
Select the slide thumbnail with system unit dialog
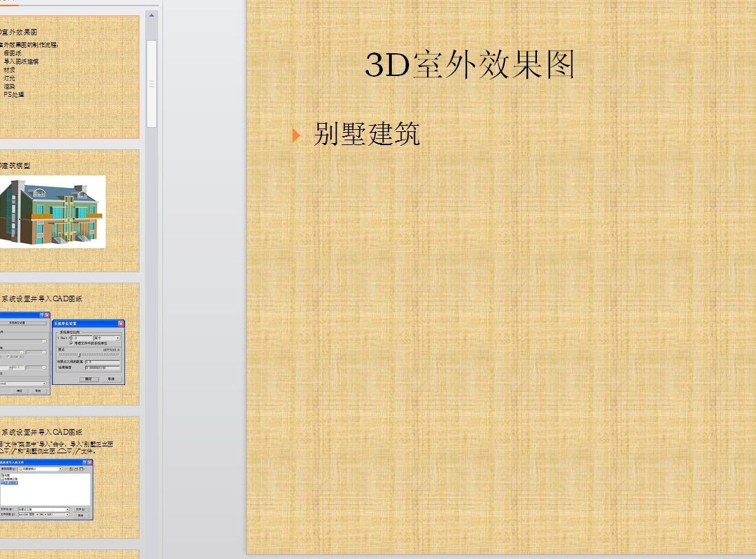69,344
